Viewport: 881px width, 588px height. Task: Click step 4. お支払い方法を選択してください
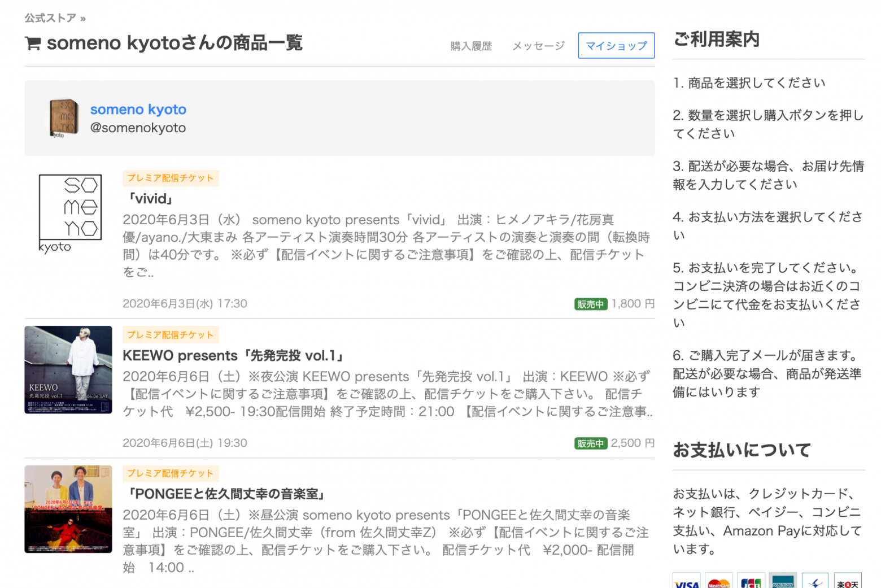pos(768,226)
